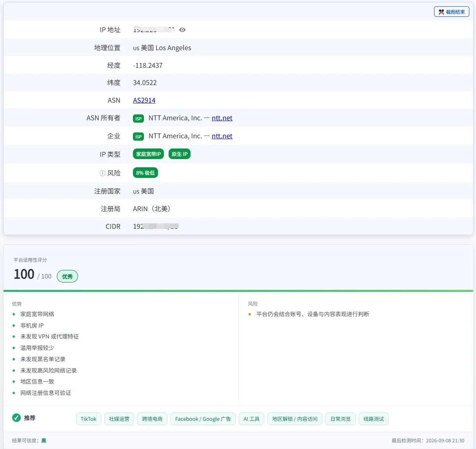Click risk note 平台仍会结合账号、设备与内容表现进行判断
Image resolution: width=476 pixels, height=449 pixels.
[313, 314]
